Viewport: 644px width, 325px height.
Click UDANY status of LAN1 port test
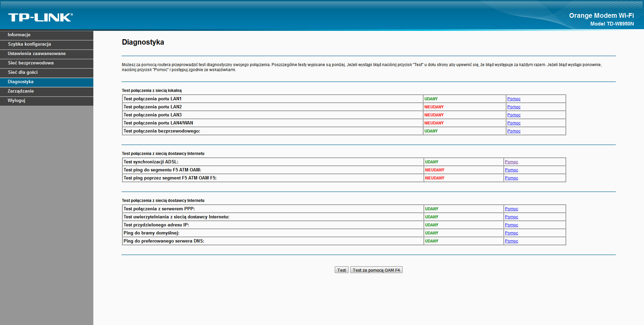(x=431, y=99)
